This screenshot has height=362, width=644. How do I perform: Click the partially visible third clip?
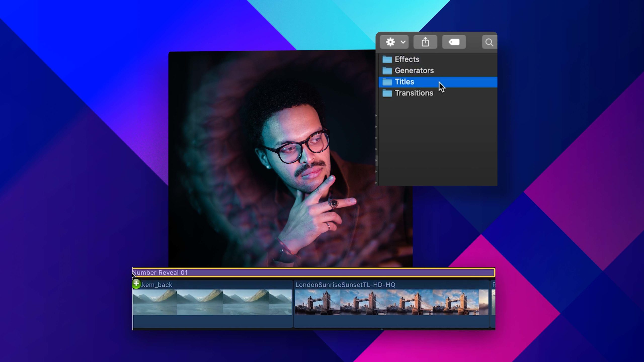(x=493, y=302)
